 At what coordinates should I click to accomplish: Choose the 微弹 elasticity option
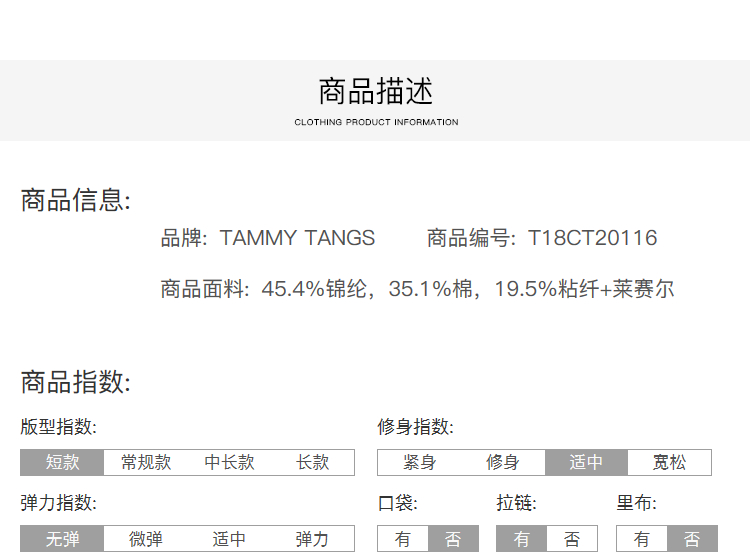(146, 539)
